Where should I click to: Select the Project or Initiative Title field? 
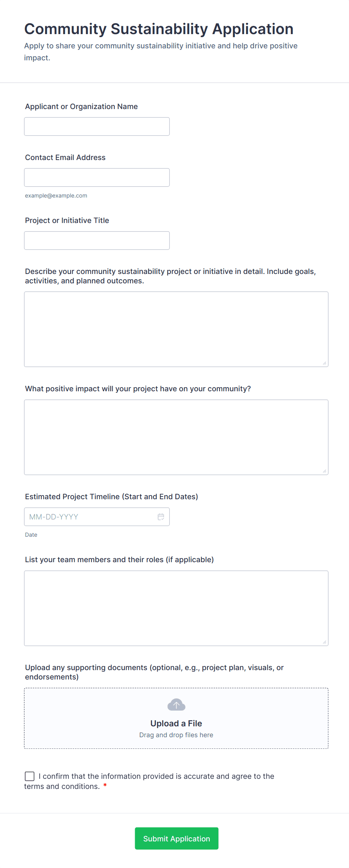(x=97, y=241)
